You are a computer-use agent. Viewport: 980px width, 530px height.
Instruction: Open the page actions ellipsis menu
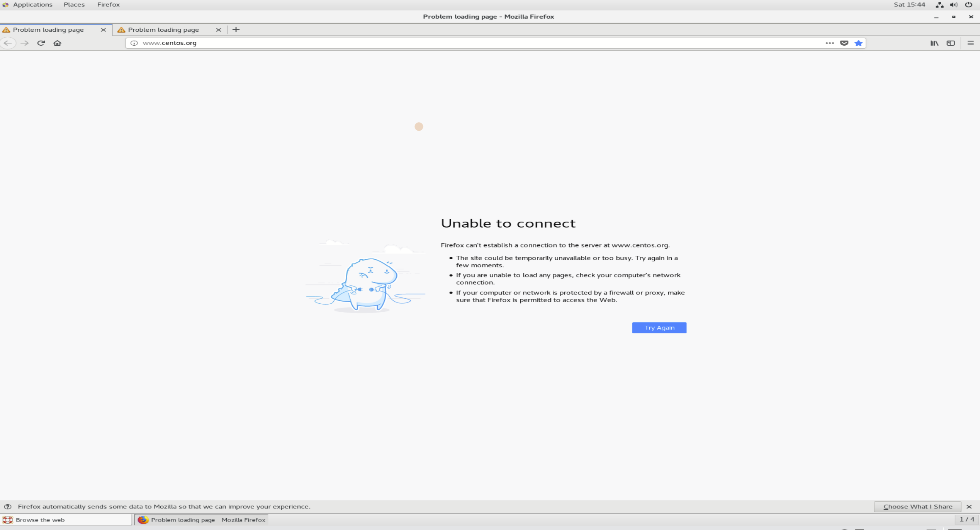click(x=829, y=43)
